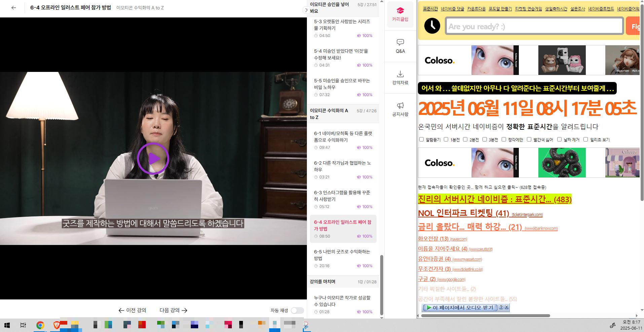
Task: Select lesson 5-4 미승인 받았다면 '이것'을 수정해 보세요
Action: coord(343,58)
